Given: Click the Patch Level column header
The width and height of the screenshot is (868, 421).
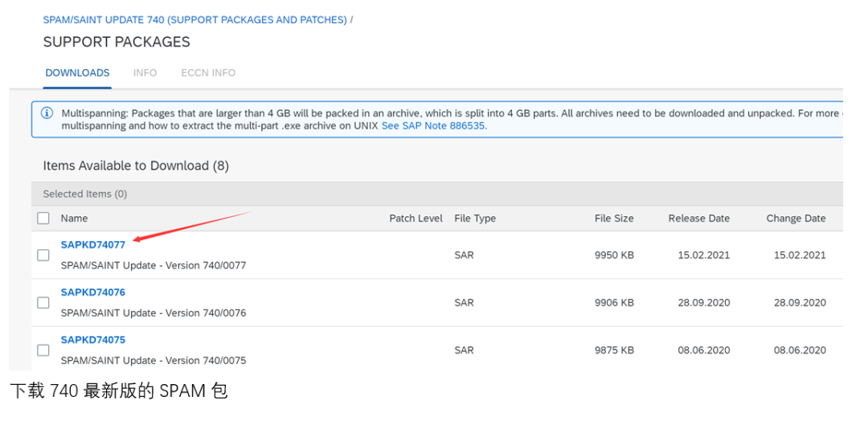Looking at the screenshot, I should coord(416,218).
